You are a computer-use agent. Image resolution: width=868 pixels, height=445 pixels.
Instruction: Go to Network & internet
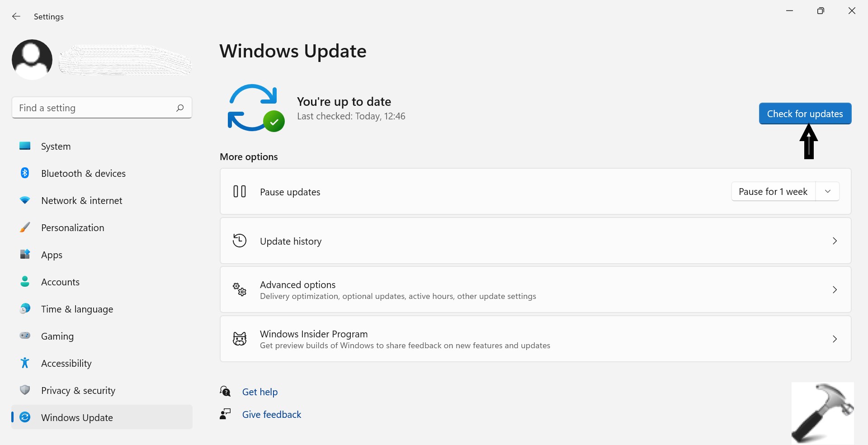pyautogui.click(x=102, y=200)
